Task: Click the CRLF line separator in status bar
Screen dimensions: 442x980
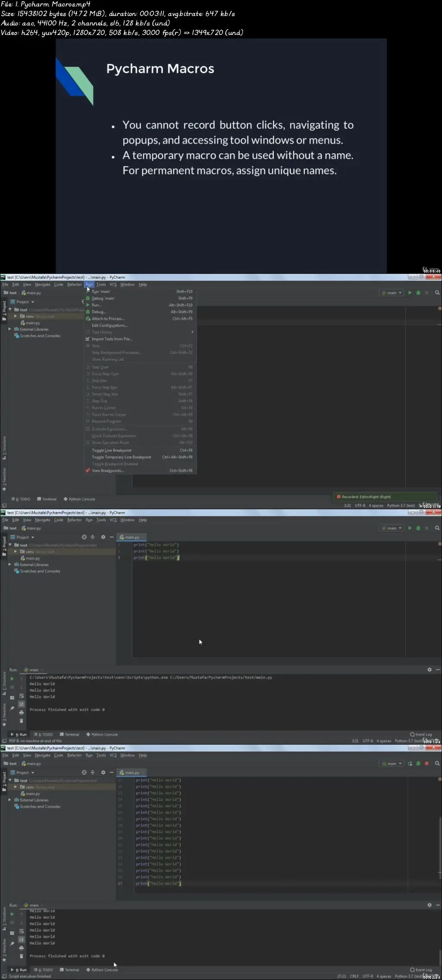Action: coord(354,977)
